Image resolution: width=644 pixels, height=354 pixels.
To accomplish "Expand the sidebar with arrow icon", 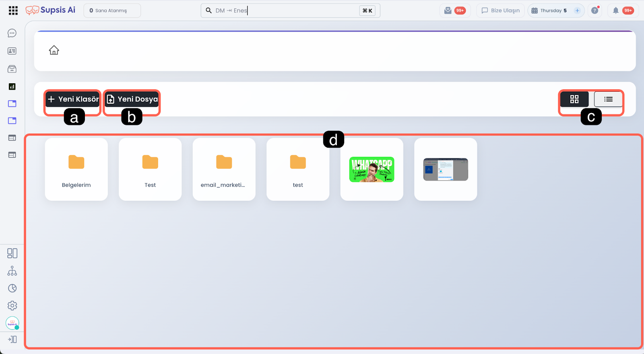I will pyautogui.click(x=12, y=340).
